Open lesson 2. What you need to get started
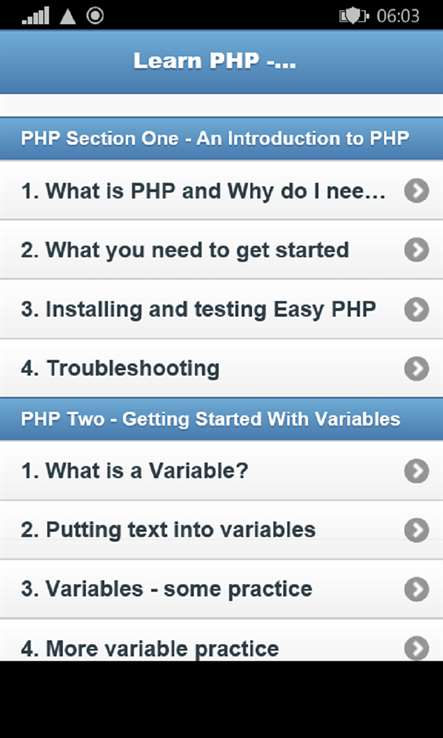The image size is (443, 738). [x=221, y=250]
